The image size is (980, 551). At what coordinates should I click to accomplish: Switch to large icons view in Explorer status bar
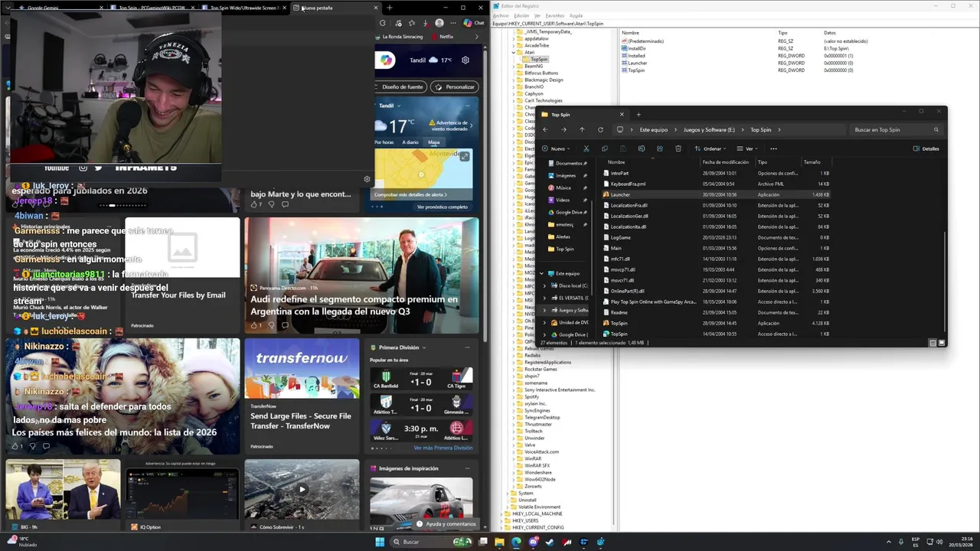[x=942, y=343]
